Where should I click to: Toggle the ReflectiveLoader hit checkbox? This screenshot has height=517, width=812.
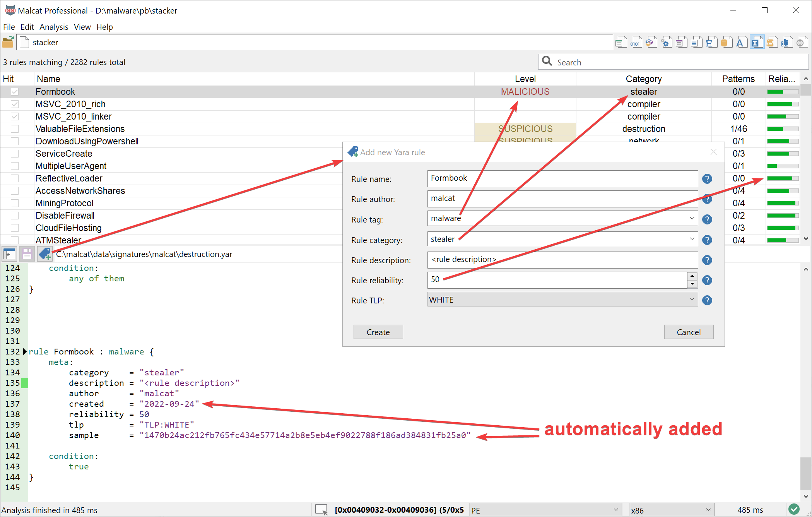coord(15,178)
